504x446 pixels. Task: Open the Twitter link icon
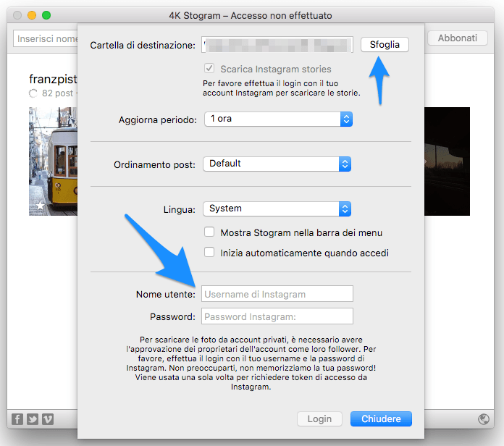(33, 418)
